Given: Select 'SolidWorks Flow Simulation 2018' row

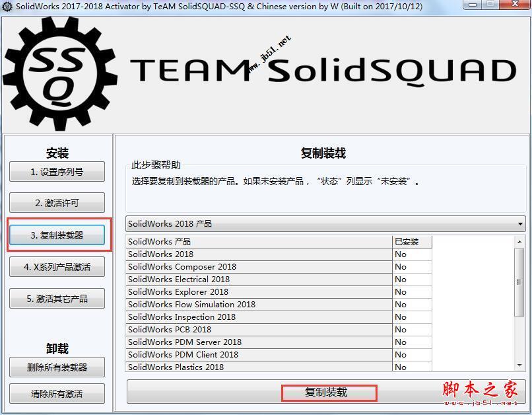Looking at the screenshot, I should [x=279, y=305].
